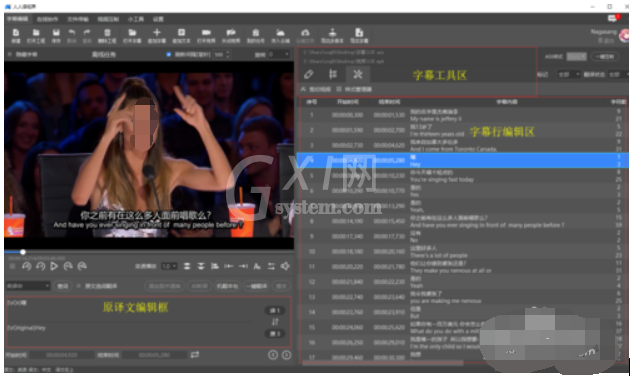Select the second tab in the menu bar

click(x=47, y=19)
